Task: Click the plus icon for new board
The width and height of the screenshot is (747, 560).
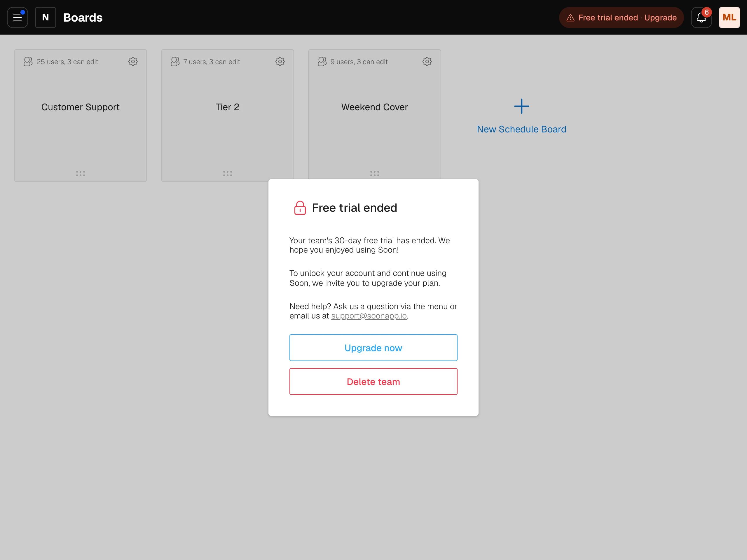Action: coord(521,106)
